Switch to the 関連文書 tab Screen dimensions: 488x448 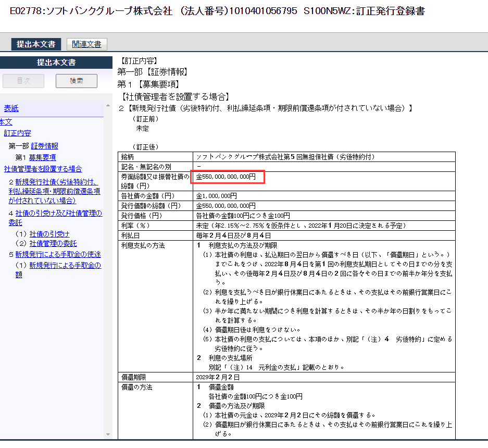coord(87,44)
